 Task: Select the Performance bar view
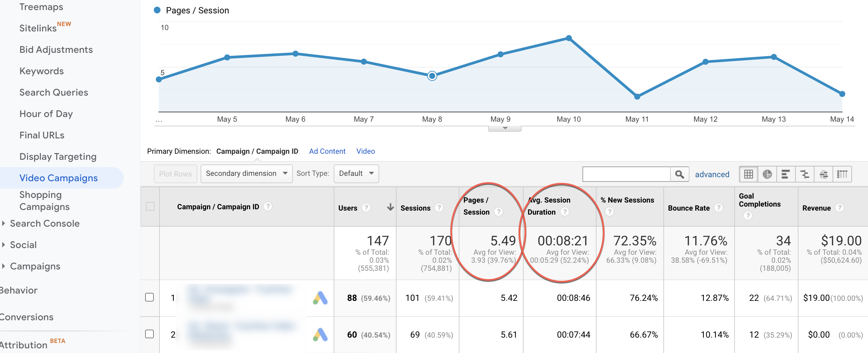point(786,174)
